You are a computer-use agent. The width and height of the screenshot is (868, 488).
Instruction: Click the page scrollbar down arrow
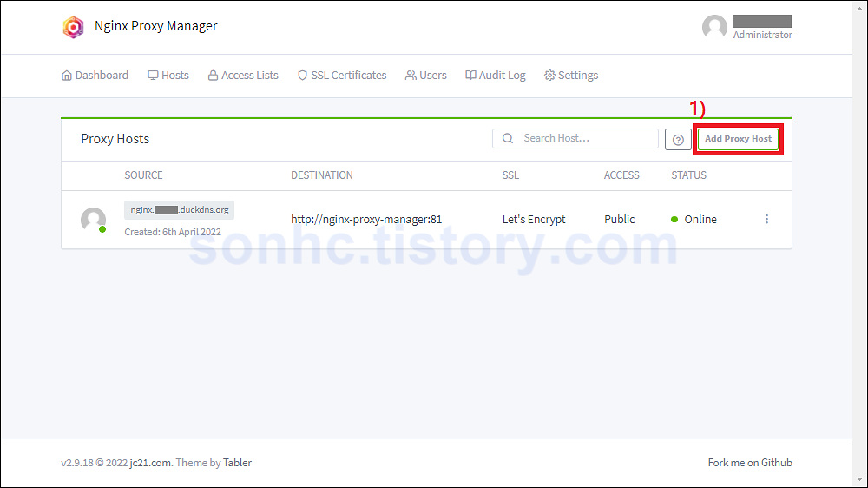(x=859, y=479)
